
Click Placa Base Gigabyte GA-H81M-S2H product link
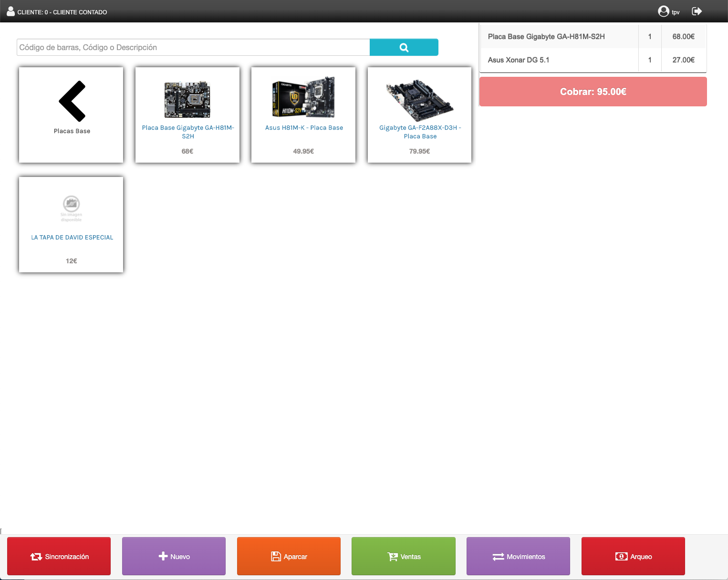187,132
